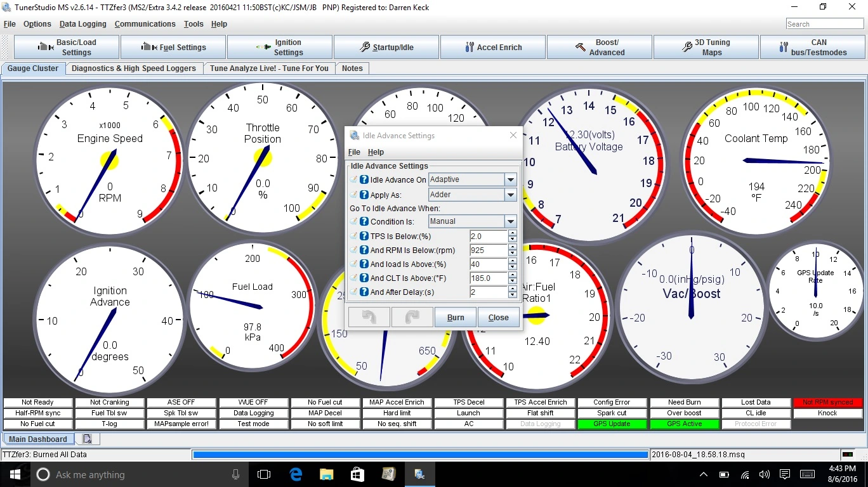
Task: Click the undo arrow in Idle Advance dialog
Action: point(369,317)
